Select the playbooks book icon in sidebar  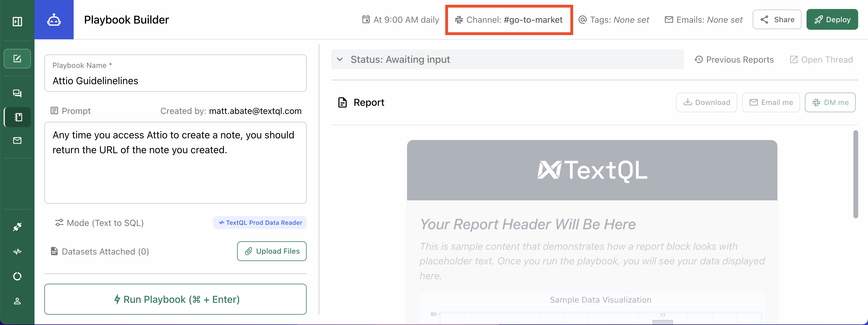17,117
